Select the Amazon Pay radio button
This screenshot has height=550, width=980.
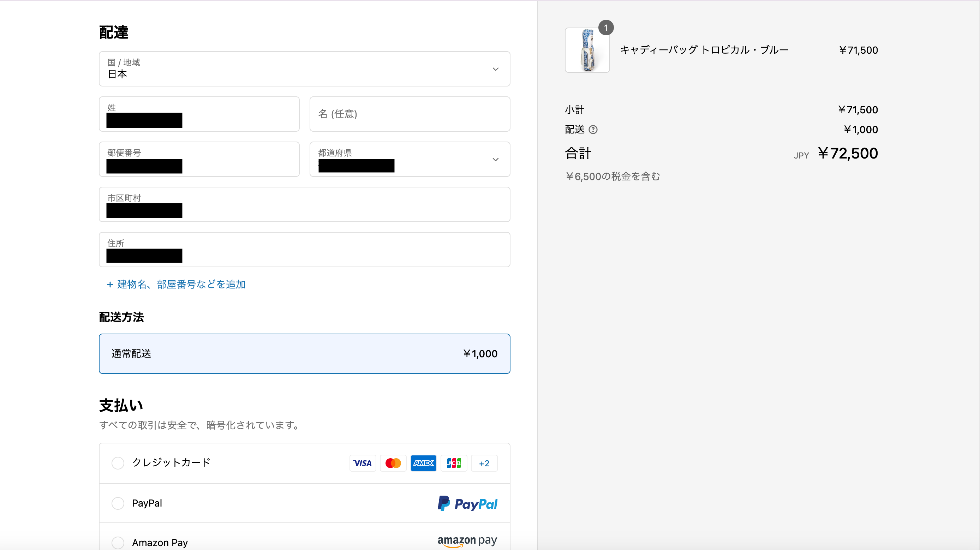pos(118,542)
